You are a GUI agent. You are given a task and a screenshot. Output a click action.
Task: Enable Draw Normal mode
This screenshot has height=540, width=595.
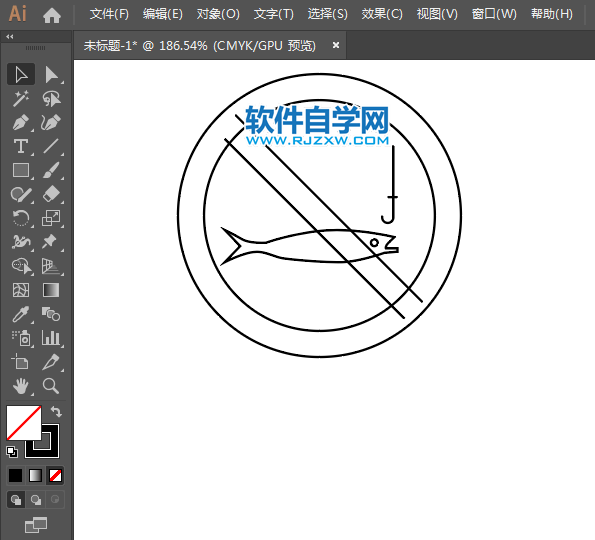click(16, 500)
